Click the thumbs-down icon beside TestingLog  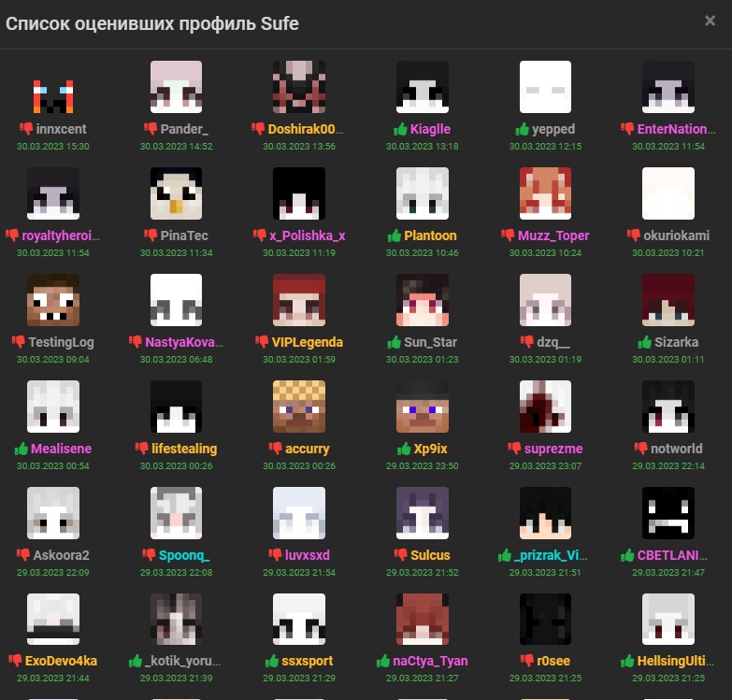(18, 343)
